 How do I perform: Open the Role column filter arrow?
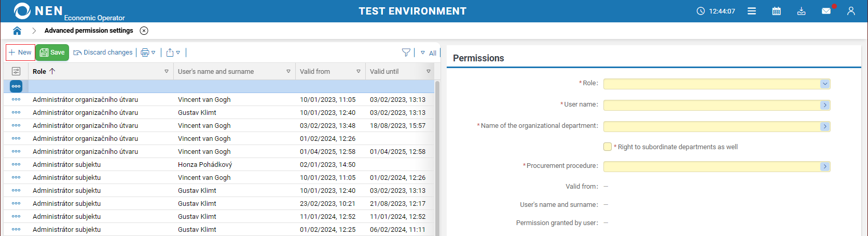(167, 71)
